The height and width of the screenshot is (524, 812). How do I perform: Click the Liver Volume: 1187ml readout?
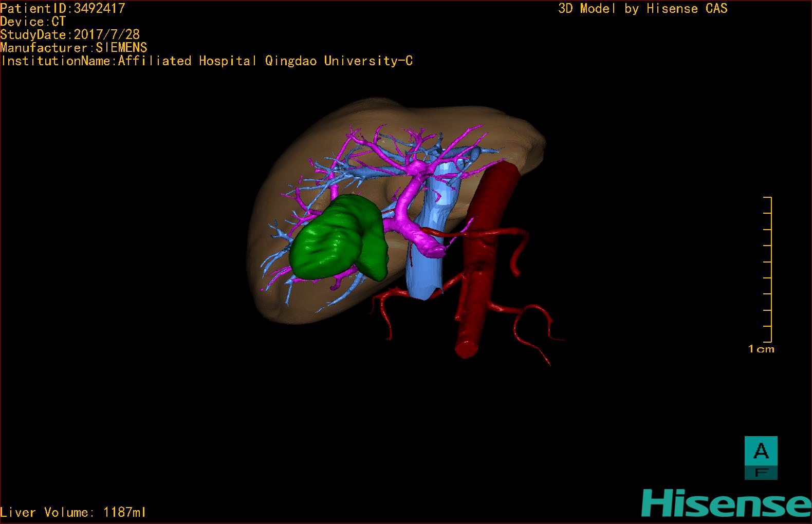pos(73,512)
